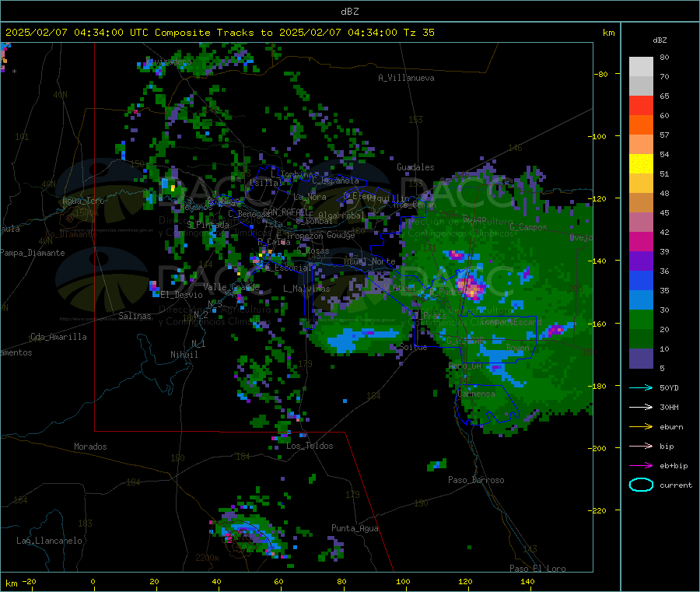Select the red 60-65 dBZ legend color
Image resolution: width=700 pixels, height=592 pixels.
641,105
